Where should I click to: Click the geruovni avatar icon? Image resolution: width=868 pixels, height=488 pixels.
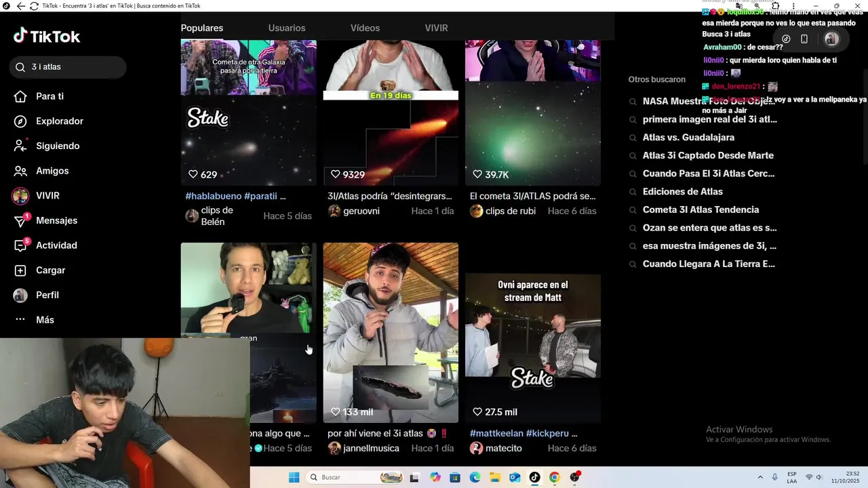click(334, 211)
